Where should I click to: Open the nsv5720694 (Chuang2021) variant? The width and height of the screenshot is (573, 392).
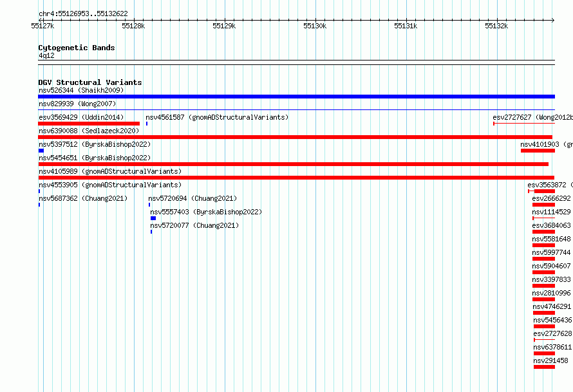pyautogui.click(x=193, y=198)
